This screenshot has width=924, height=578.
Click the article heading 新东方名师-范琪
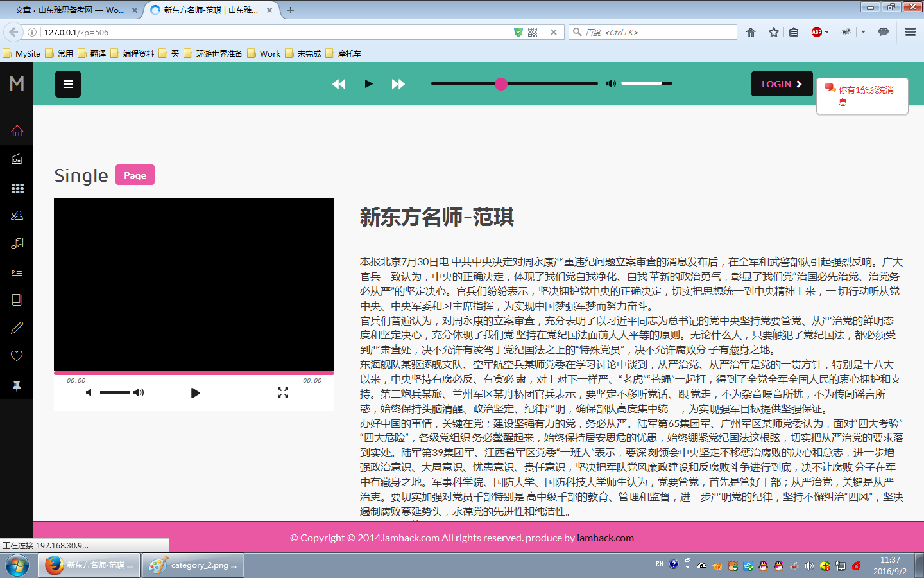pyautogui.click(x=437, y=217)
